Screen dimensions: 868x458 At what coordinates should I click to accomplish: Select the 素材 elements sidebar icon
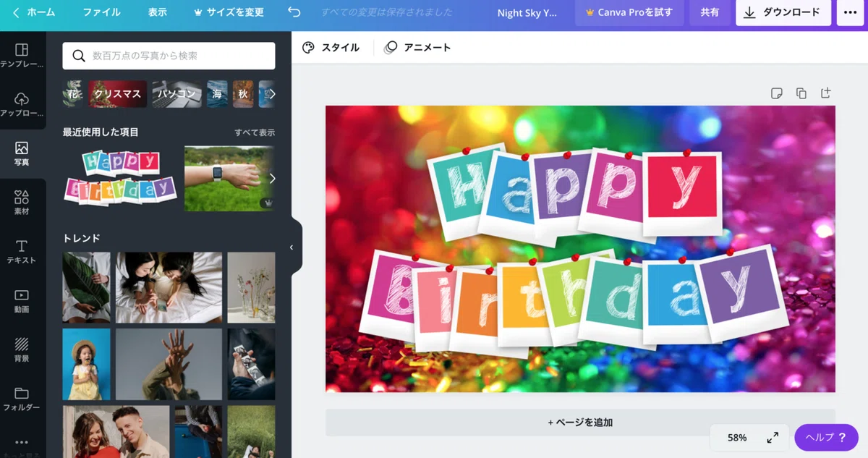click(x=22, y=203)
